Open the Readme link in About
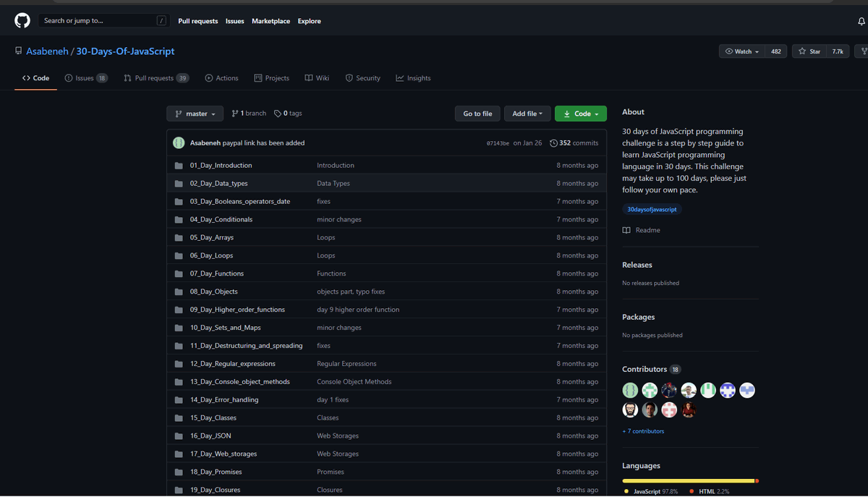Image resolution: width=868 pixels, height=497 pixels. coord(641,230)
